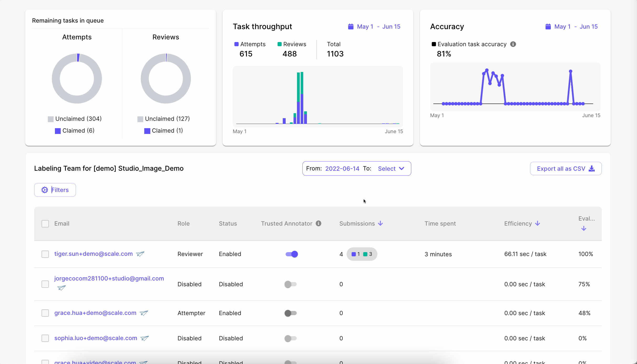Open the tiger.sun+demo@scale.com email link
This screenshot has height=364, width=637.
[x=93, y=254]
